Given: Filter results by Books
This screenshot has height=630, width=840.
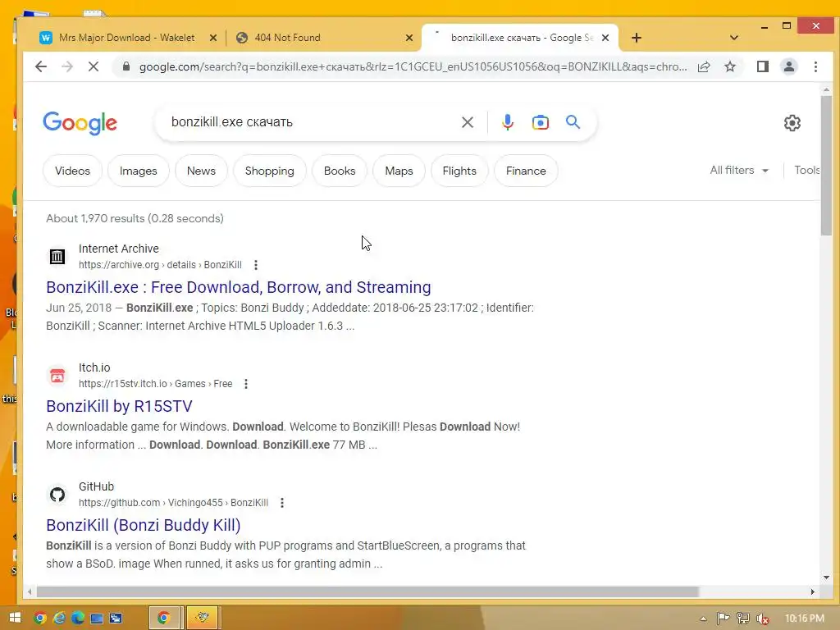Looking at the screenshot, I should point(340,171).
